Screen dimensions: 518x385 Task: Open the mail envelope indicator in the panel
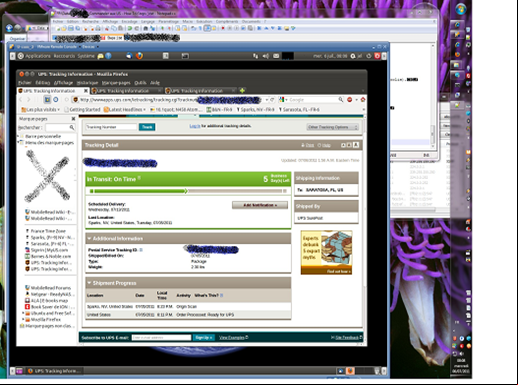[276, 56]
